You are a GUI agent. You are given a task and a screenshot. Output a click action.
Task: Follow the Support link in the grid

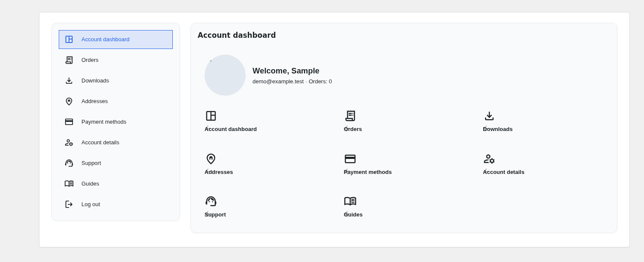pos(215,215)
